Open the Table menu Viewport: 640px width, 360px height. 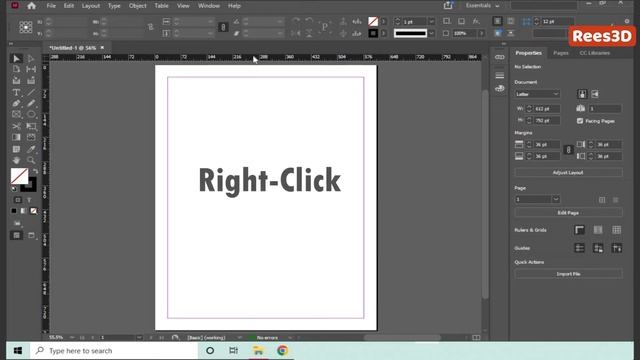click(x=161, y=6)
